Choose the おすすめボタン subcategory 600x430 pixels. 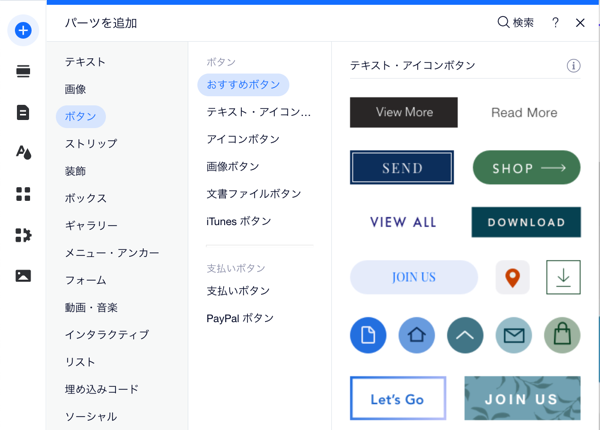[243, 85]
